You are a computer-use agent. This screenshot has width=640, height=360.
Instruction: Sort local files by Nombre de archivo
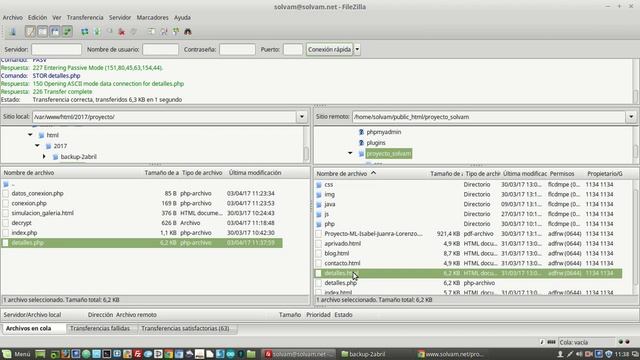point(29,173)
